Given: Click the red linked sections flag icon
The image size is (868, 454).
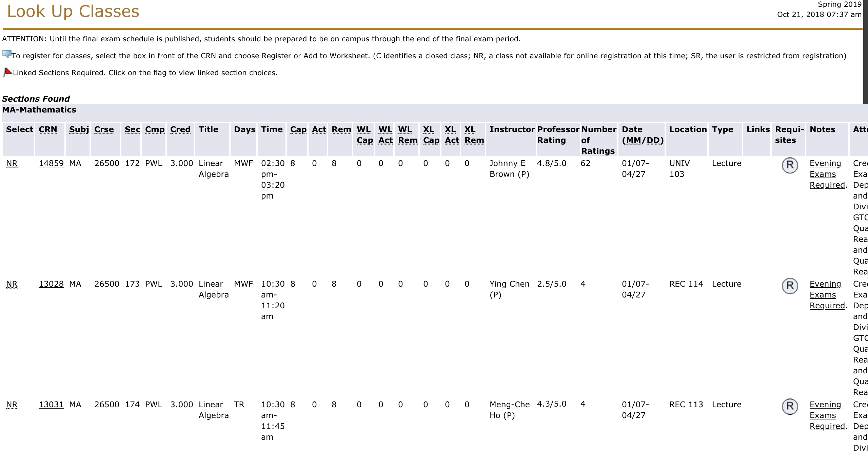Looking at the screenshot, I should coord(7,72).
